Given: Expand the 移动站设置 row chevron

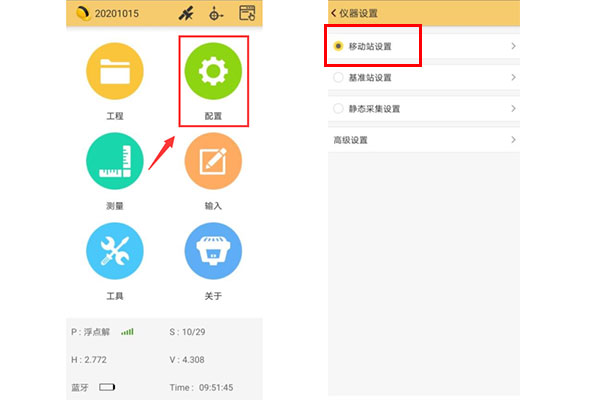Looking at the screenshot, I should coord(513,46).
